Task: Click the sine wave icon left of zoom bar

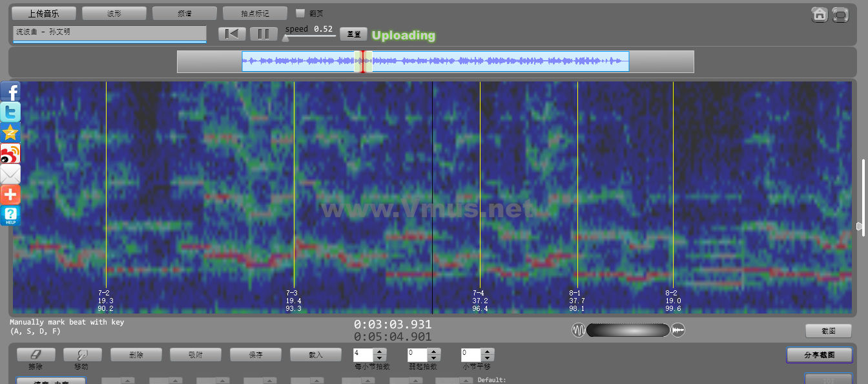Action: tap(578, 330)
